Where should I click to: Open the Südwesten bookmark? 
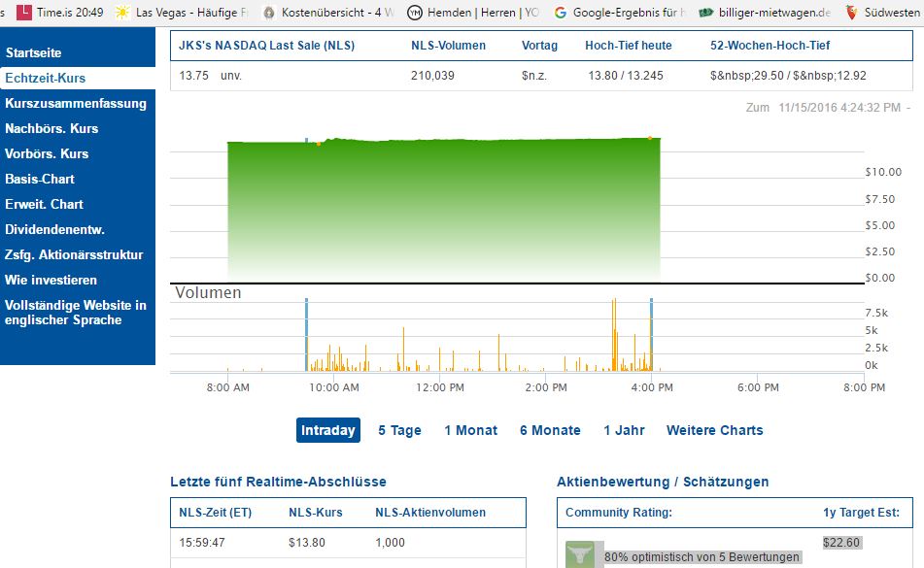[883, 12]
